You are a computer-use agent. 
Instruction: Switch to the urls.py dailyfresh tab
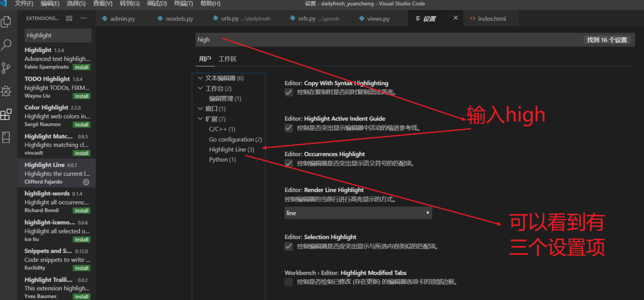click(x=246, y=19)
